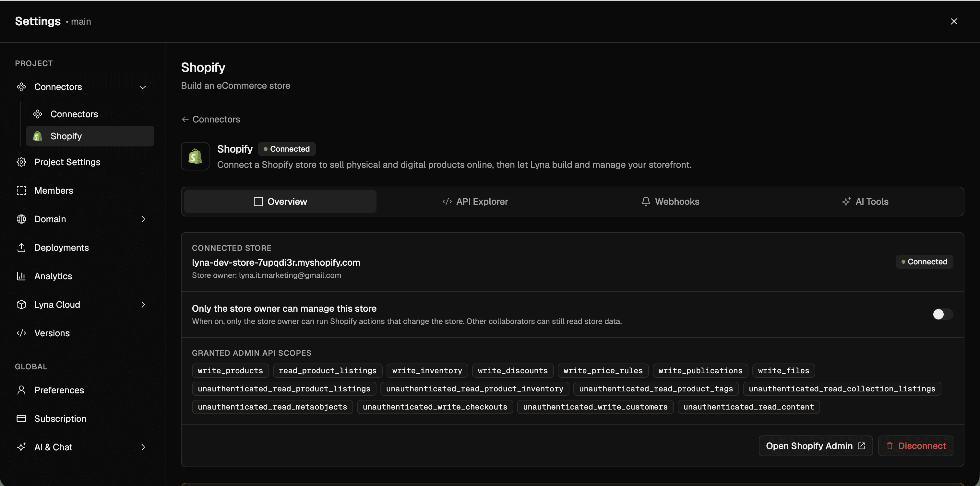Switch to the API Explorer tab
Viewport: 980px width, 486px height.
point(475,202)
